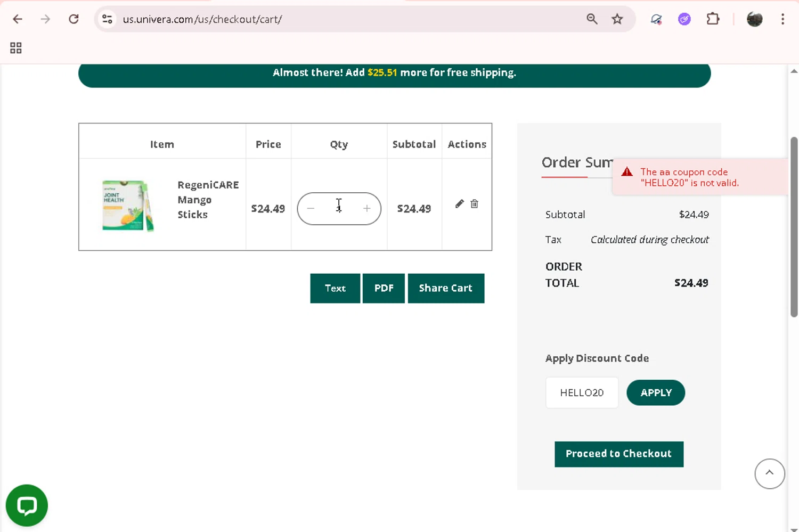Open browser profile avatar

pos(755,19)
